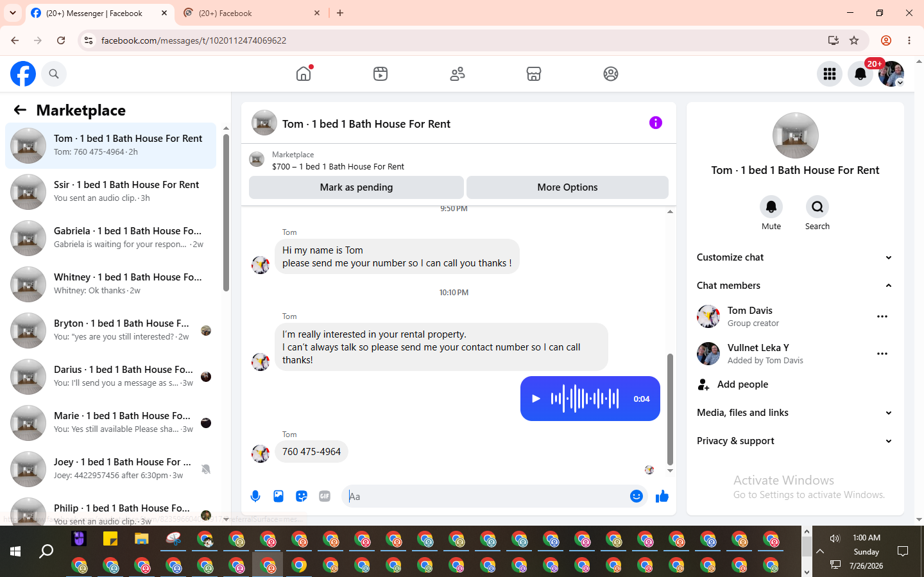Open File Explorer from taskbar
924x577 pixels.
pos(142,538)
